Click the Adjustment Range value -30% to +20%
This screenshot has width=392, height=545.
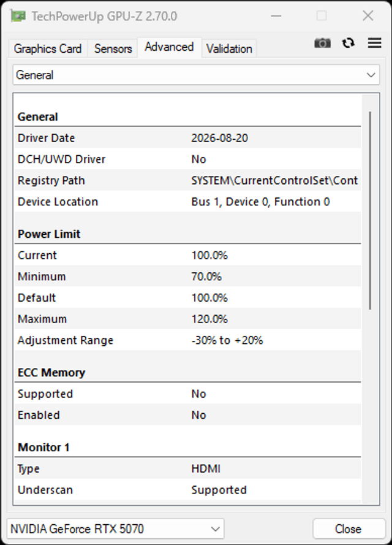coord(227,340)
